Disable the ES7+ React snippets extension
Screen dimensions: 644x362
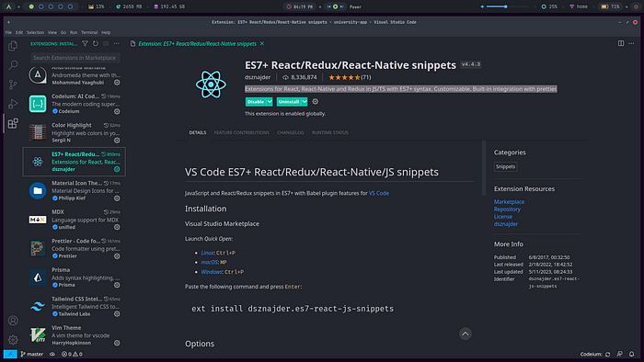256,102
